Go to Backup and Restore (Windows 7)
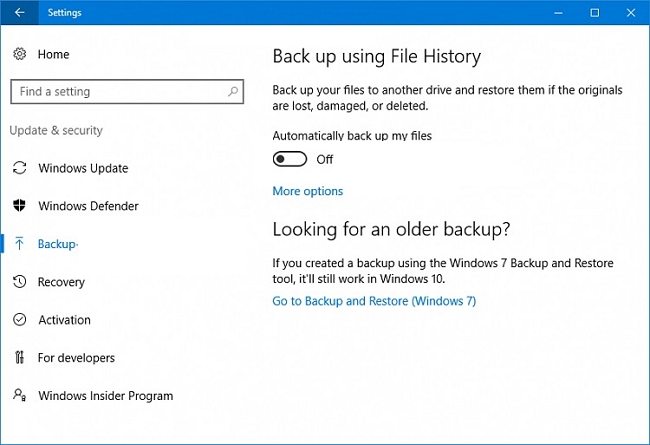 point(374,301)
